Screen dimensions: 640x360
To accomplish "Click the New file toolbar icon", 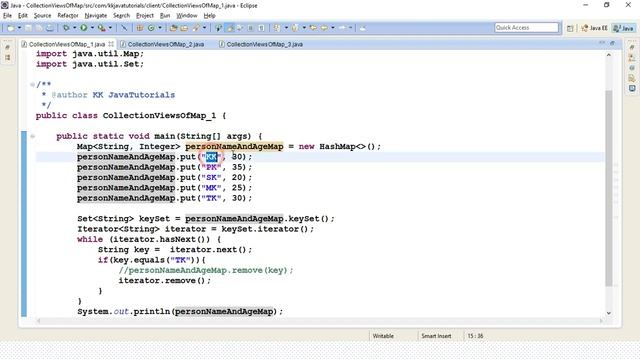I will [11, 28].
